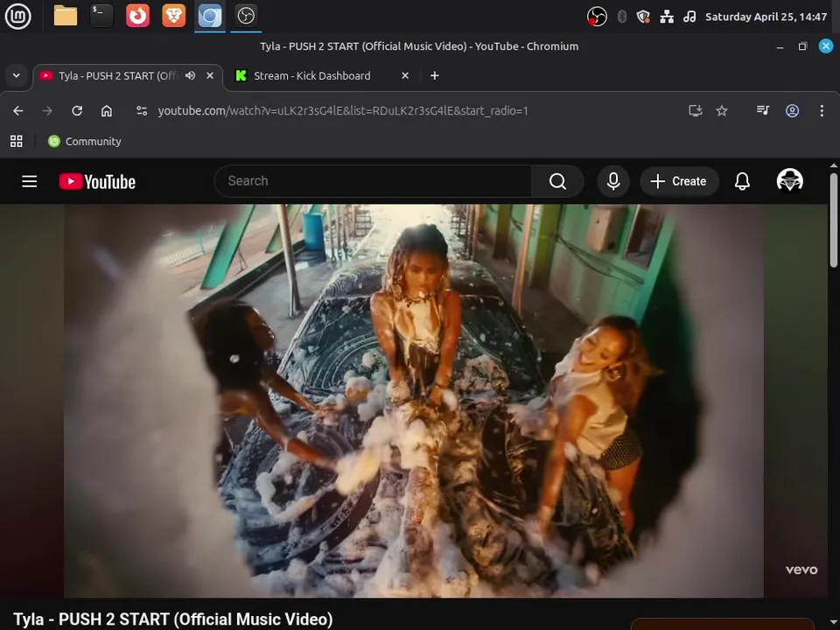Open the red Vivaldi-style browser launcher
840x630 pixels.
(x=137, y=16)
